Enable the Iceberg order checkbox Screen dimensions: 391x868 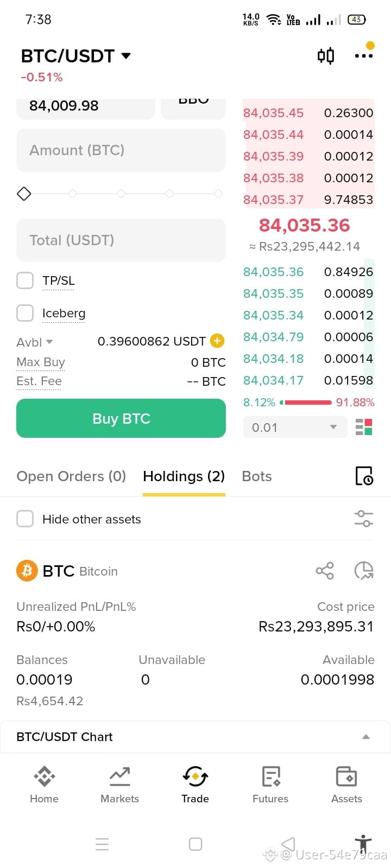point(25,313)
